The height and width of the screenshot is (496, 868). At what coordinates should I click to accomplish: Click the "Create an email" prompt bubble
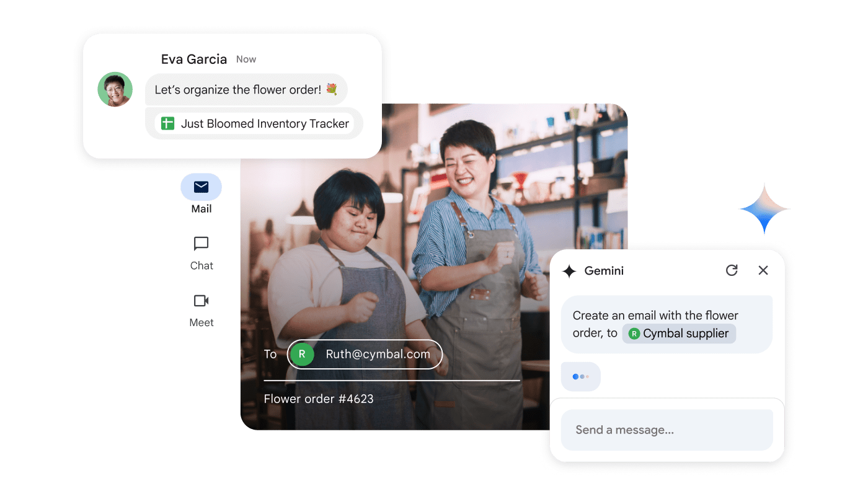[666, 324]
